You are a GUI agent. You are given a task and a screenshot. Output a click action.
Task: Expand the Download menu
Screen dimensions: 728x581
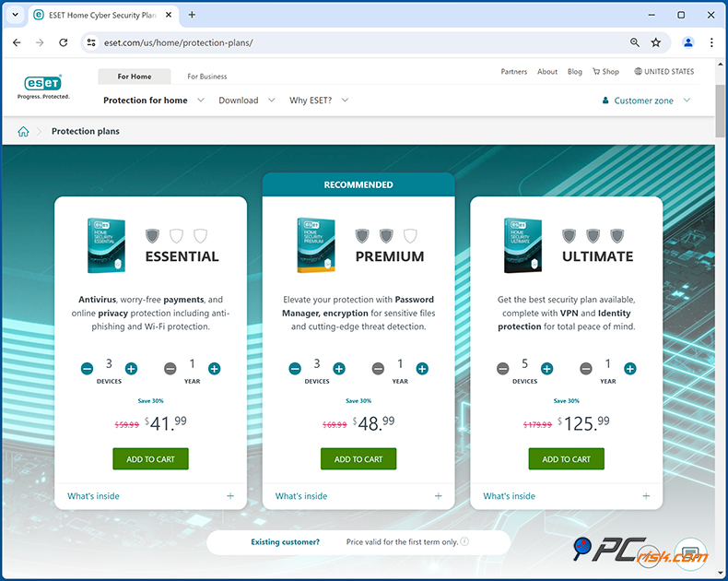(247, 101)
